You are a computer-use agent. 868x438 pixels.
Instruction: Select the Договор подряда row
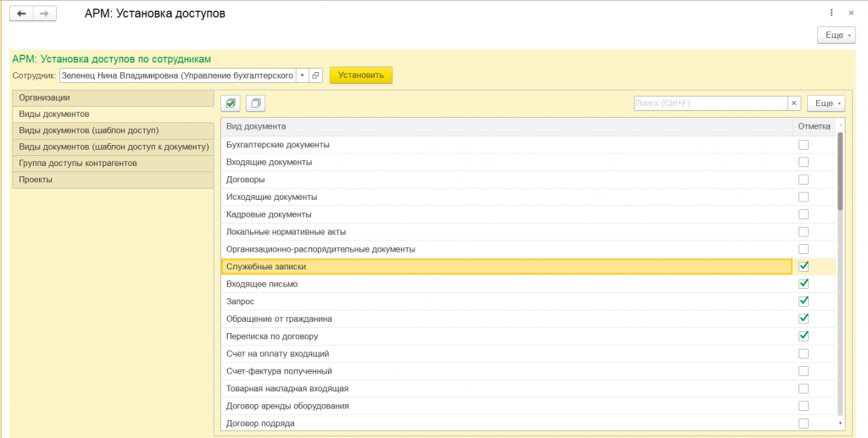(529, 424)
